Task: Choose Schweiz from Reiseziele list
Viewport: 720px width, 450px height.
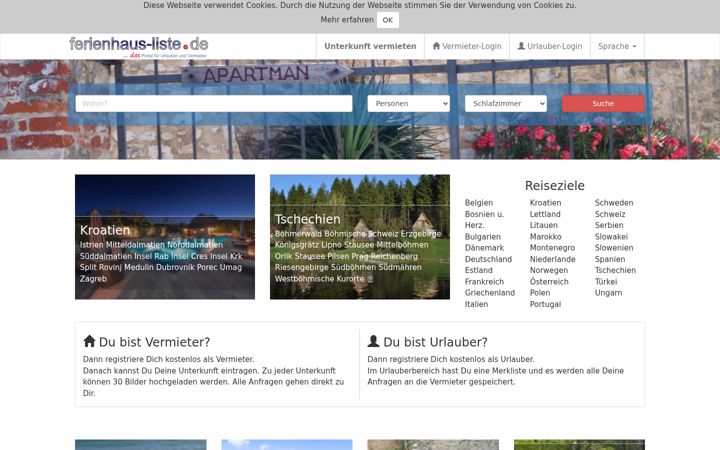Action: click(610, 214)
